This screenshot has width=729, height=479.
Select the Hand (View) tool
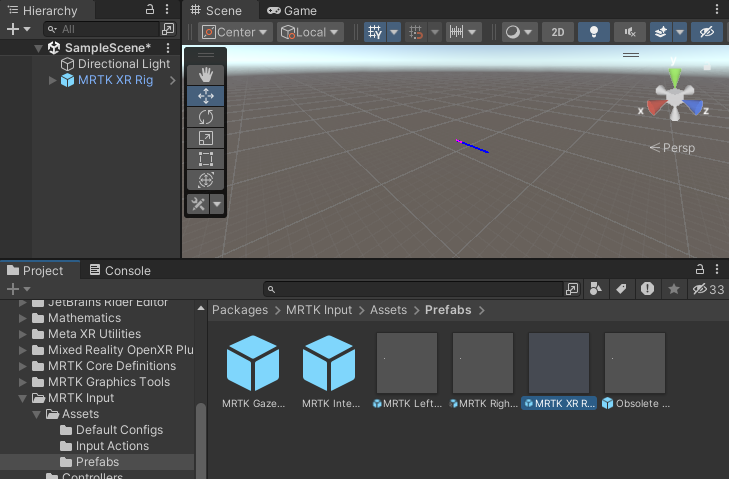tap(205, 74)
